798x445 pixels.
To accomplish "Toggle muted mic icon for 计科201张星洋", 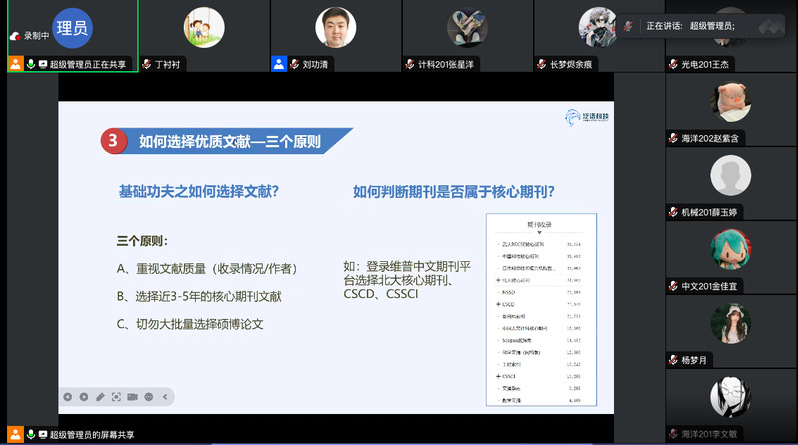I will pyautogui.click(x=410, y=64).
